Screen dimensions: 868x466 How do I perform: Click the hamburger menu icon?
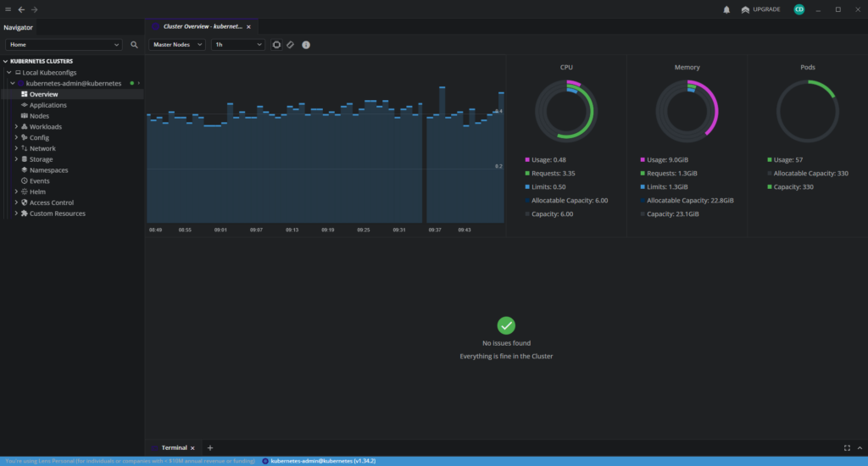[8, 9]
